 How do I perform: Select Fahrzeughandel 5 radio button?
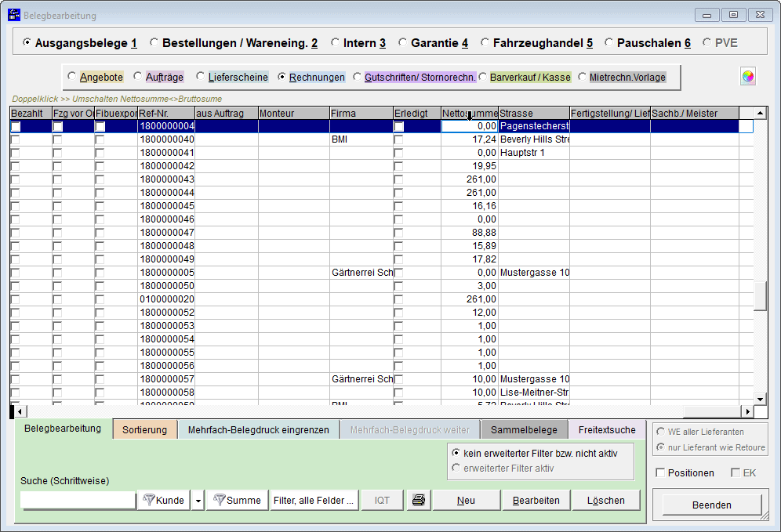tap(485, 43)
